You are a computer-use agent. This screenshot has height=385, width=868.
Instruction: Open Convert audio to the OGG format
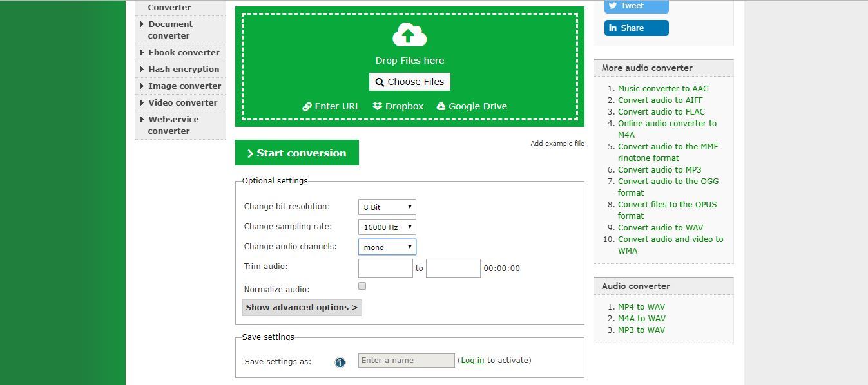pos(668,187)
